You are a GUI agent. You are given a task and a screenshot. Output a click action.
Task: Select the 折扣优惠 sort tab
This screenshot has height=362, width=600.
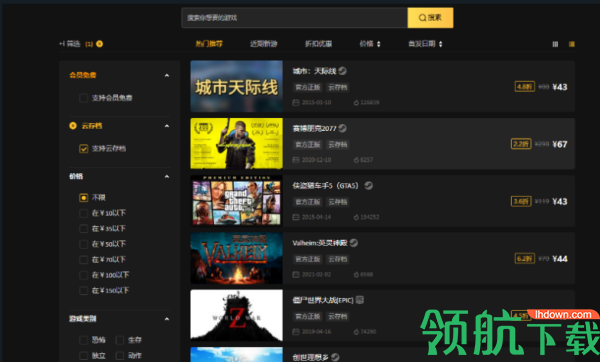point(318,44)
